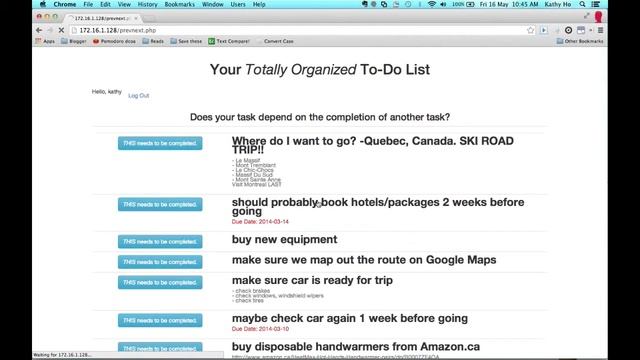Click the Visit Montreal LAST note
This screenshot has width=640, height=360.
click(x=257, y=184)
